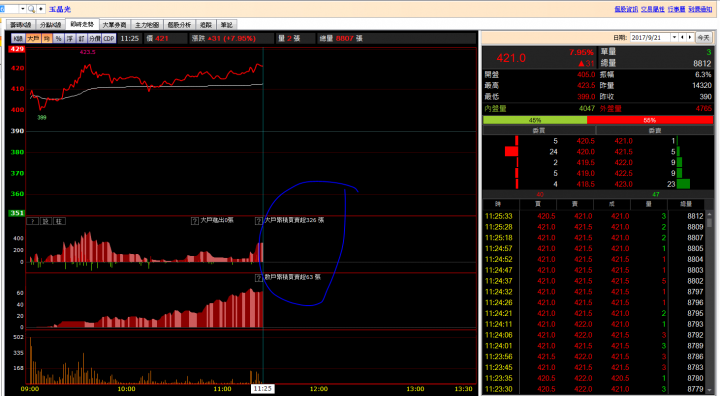Click the 註 note button in indicator panel

[x=59, y=221]
